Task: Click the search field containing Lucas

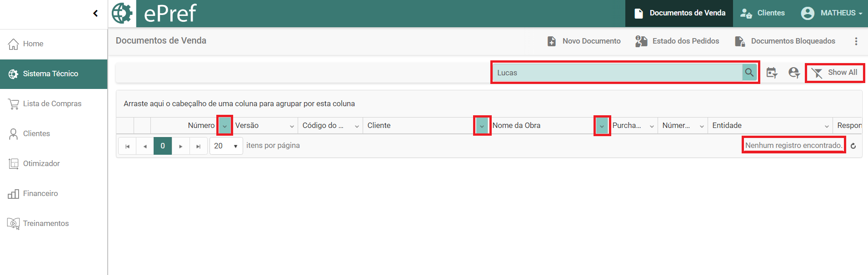Action: (617, 73)
